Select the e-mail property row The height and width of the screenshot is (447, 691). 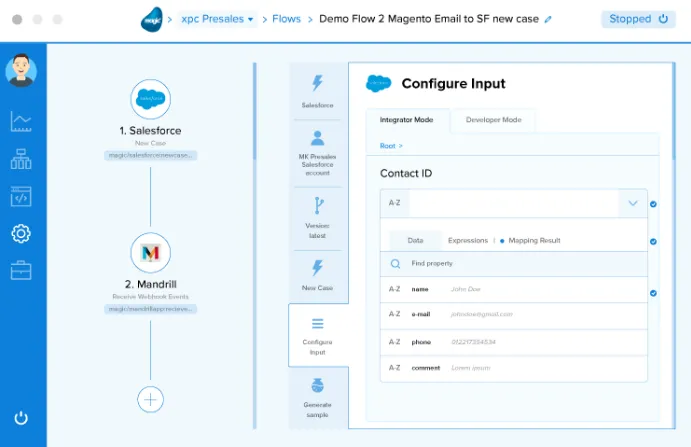514,315
